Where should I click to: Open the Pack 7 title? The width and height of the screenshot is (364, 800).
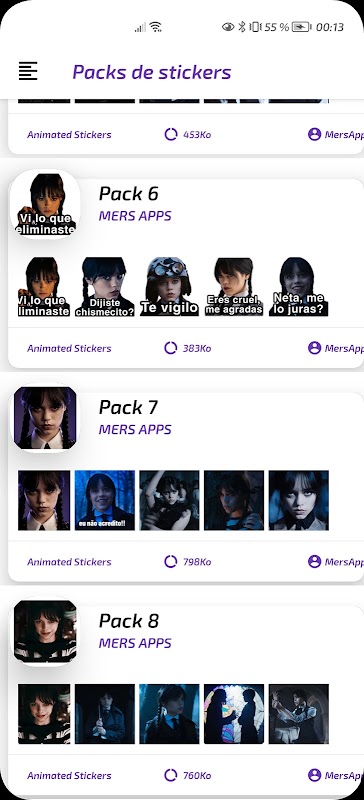(129, 408)
